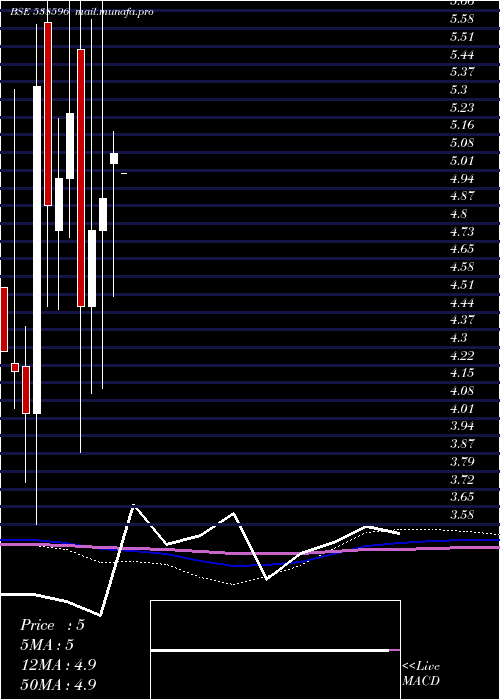
Task: Click the 3.65 price level
Action: 462,497
